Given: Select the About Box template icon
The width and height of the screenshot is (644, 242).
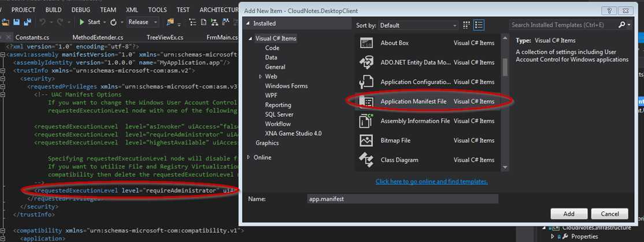Looking at the screenshot, I should point(366,43).
